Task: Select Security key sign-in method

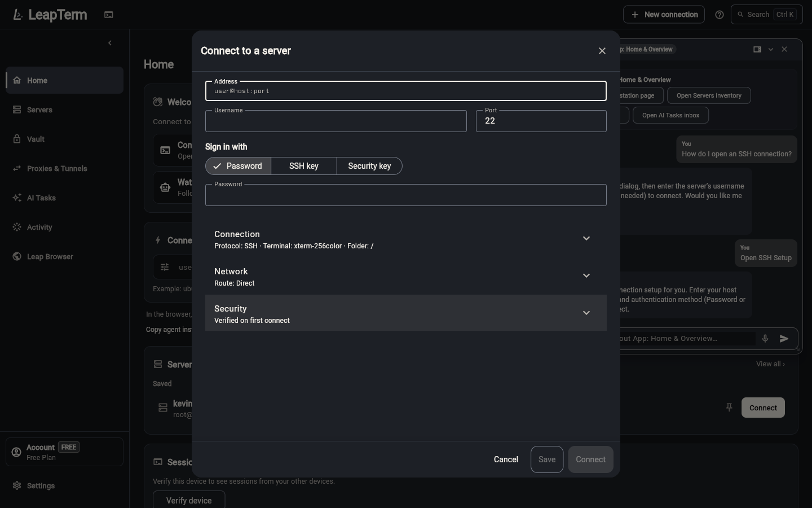Action: [369, 166]
